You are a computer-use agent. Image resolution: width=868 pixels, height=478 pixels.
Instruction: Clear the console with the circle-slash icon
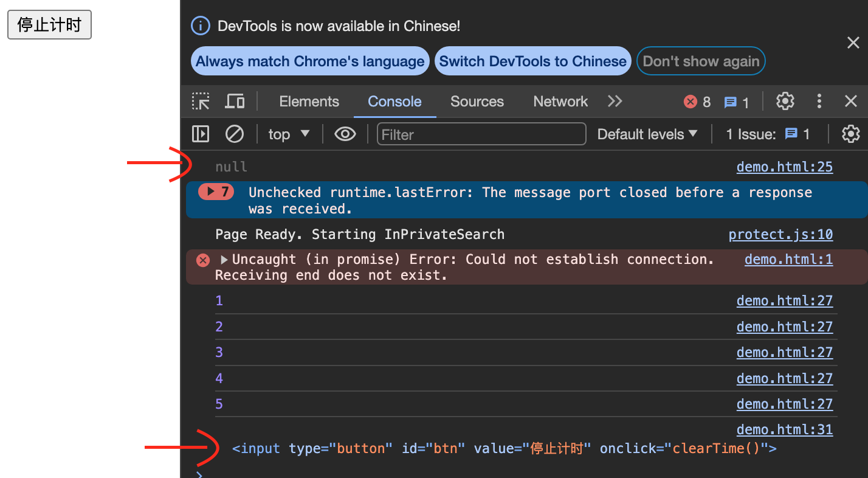click(x=235, y=134)
